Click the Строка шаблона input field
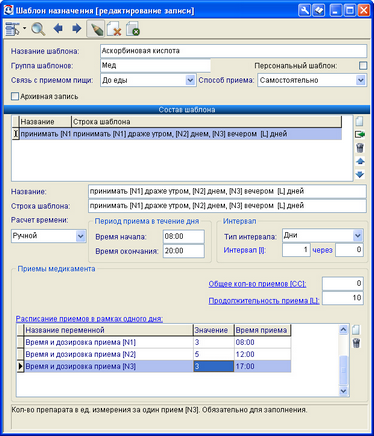The height and width of the screenshot is (436, 374). click(x=227, y=206)
